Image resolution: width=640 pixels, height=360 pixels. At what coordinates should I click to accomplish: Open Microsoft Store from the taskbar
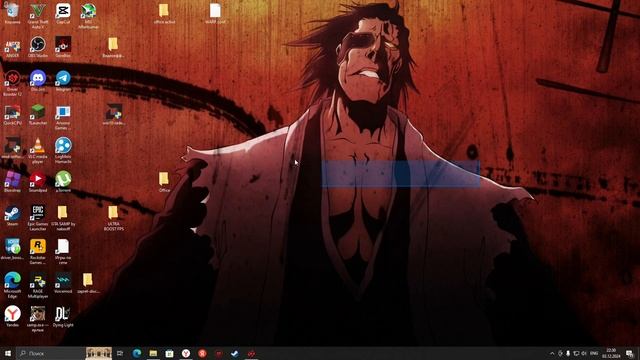click(x=169, y=353)
